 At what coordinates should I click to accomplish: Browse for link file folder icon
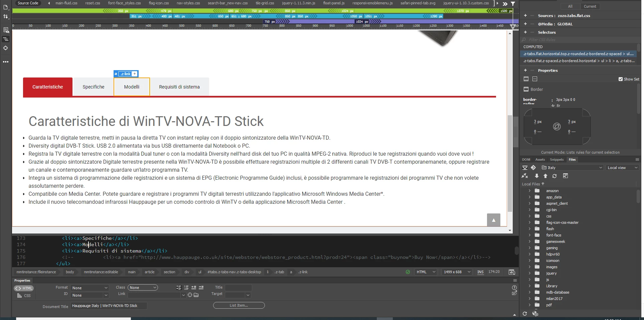pos(196,295)
